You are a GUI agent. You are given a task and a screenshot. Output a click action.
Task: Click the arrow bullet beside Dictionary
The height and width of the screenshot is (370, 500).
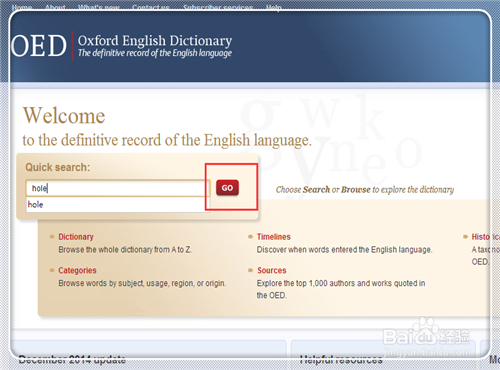tap(52, 237)
